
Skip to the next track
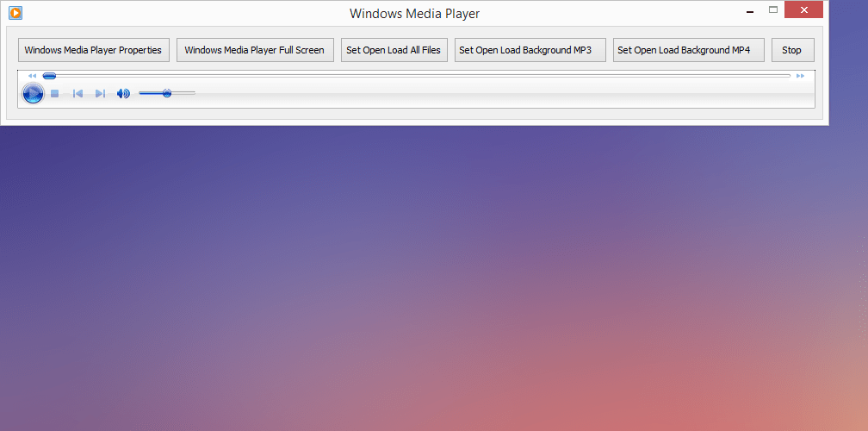(x=100, y=94)
